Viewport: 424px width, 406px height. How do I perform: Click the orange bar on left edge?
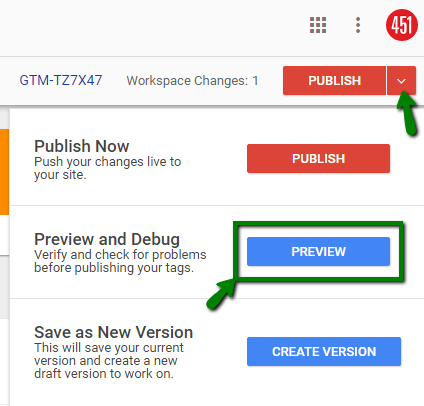click(x=4, y=172)
